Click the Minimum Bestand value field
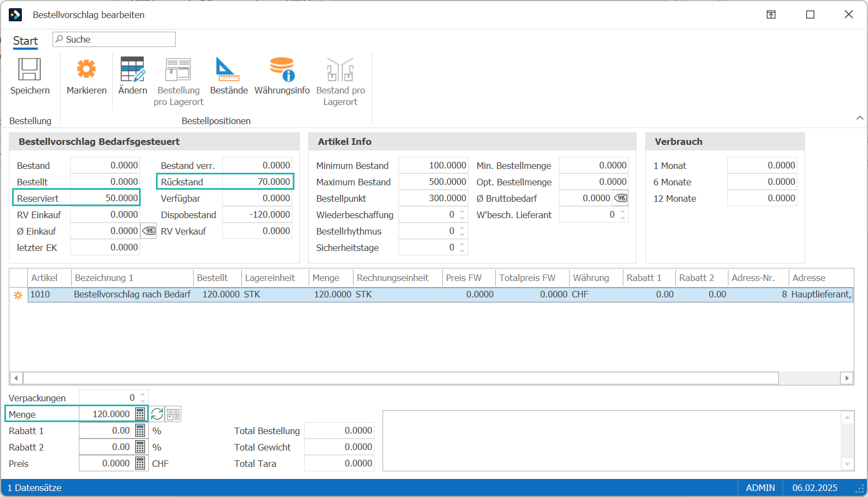The height and width of the screenshot is (497, 868). pos(433,165)
